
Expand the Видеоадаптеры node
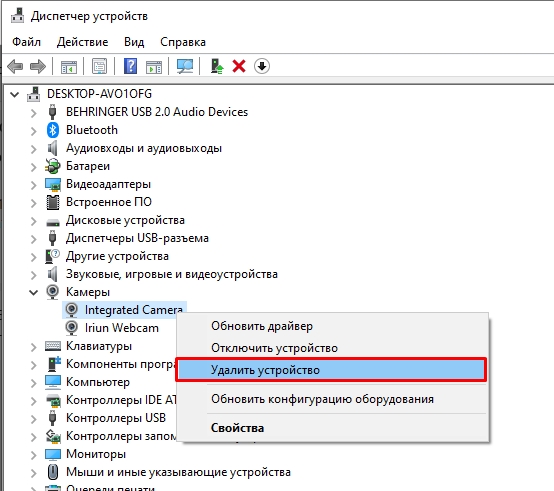34,185
